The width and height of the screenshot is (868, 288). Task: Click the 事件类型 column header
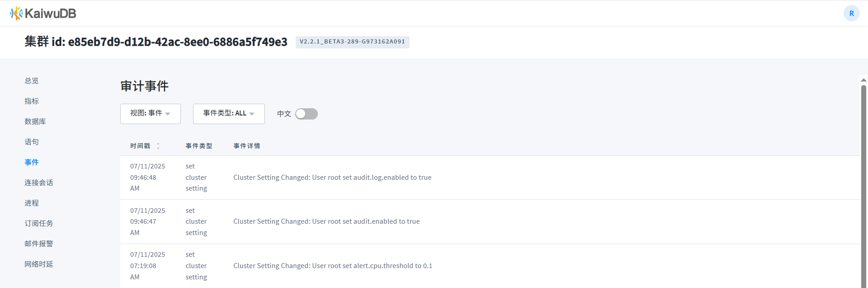pos(199,146)
